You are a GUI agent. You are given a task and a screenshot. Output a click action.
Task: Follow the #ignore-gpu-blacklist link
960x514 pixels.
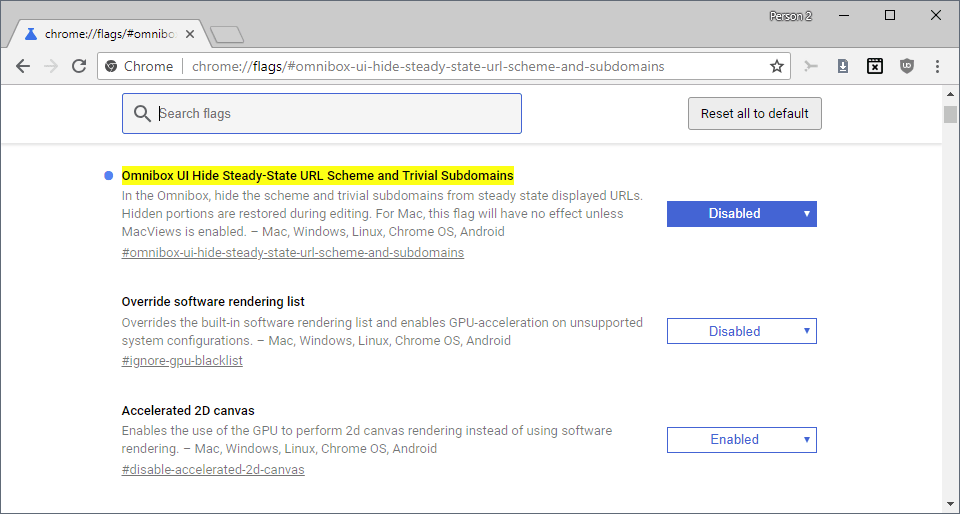coord(182,360)
